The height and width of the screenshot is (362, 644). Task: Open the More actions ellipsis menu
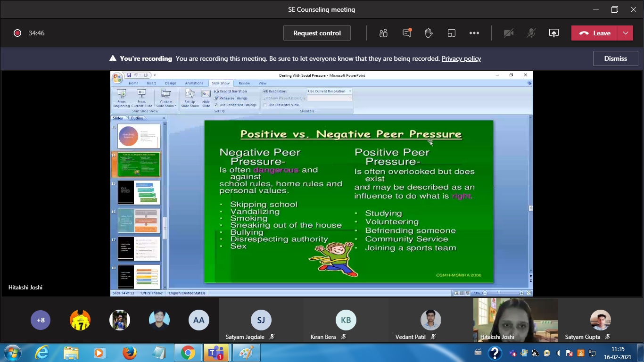(x=474, y=33)
